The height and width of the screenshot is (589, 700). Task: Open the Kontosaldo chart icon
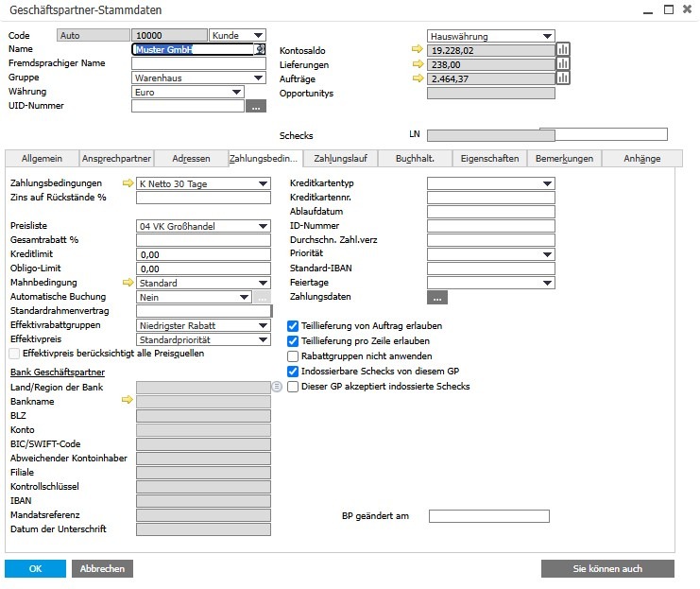562,49
